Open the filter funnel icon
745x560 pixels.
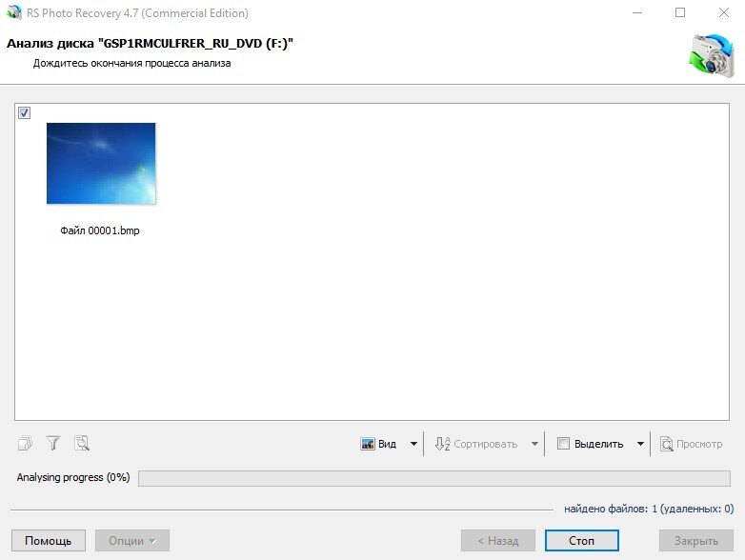point(53,443)
